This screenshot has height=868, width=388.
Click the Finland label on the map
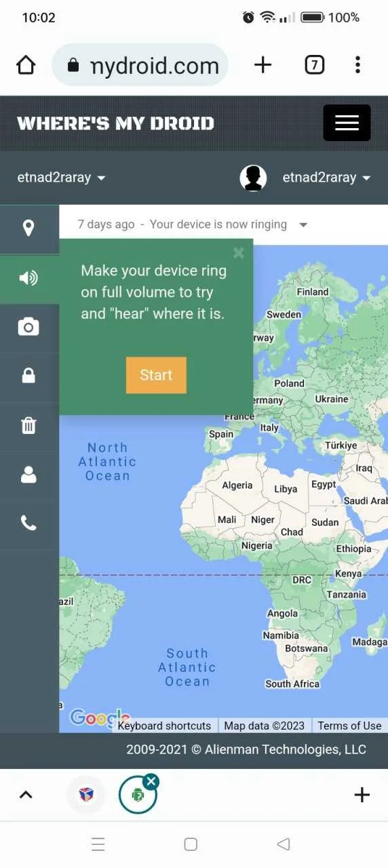coord(313,292)
